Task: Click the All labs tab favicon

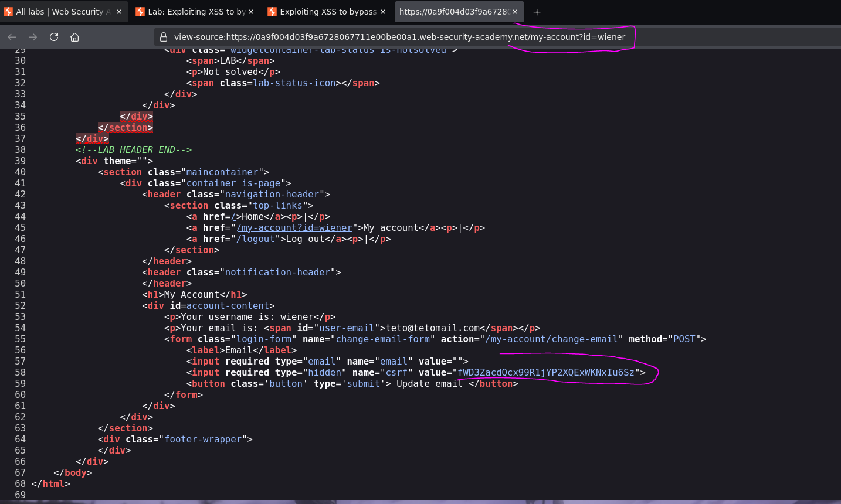Action: tap(8, 12)
